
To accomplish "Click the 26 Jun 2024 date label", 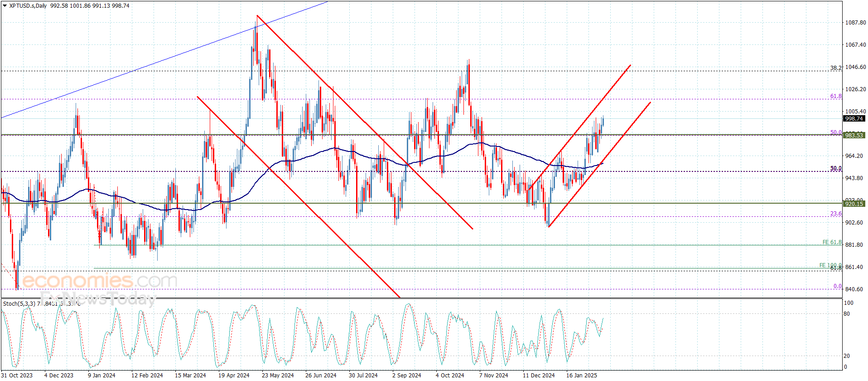I will [x=321, y=375].
